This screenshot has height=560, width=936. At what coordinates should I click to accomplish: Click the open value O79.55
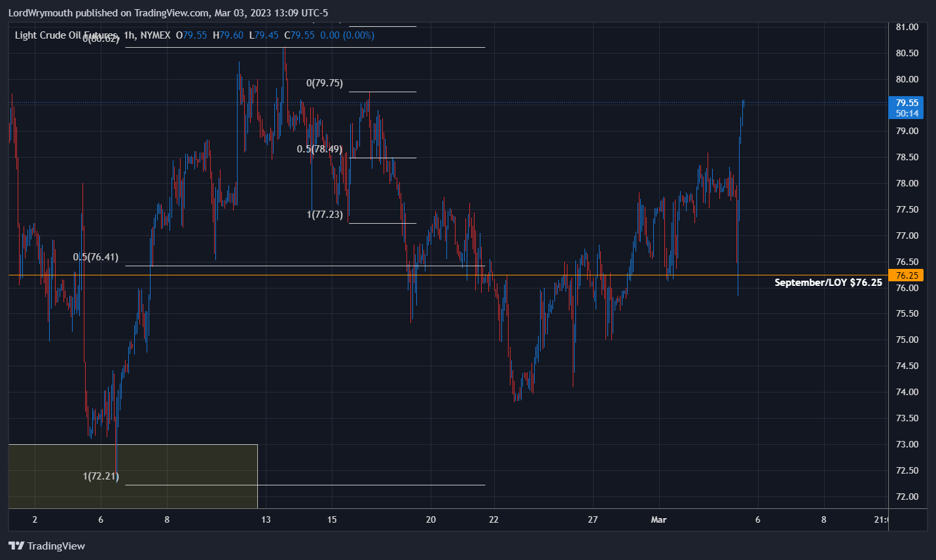(x=191, y=35)
